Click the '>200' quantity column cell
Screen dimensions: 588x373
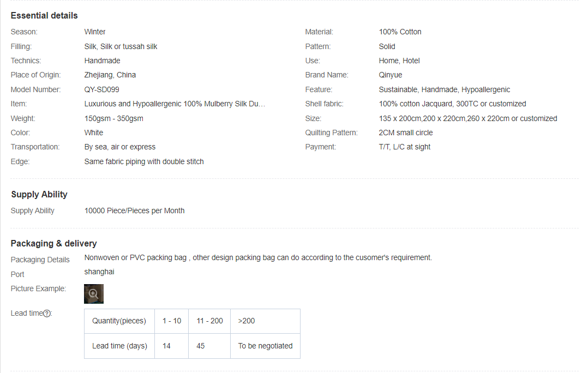265,321
